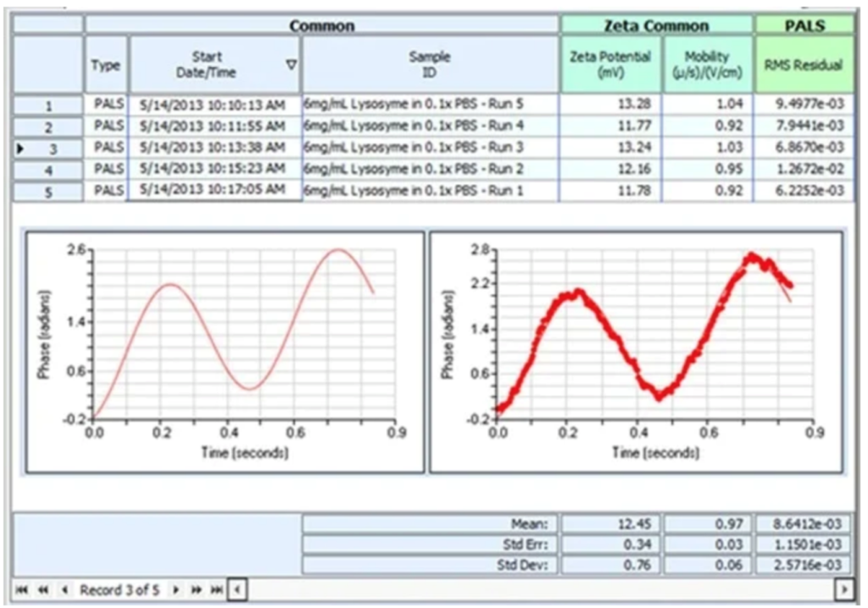Select the previous record arrow
Viewport: 868px width, 608px height.
point(65,588)
